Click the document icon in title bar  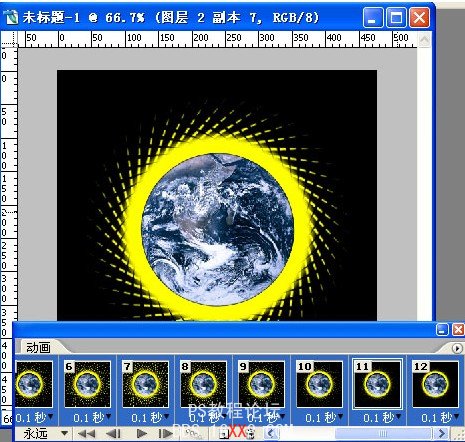pyautogui.click(x=11, y=18)
